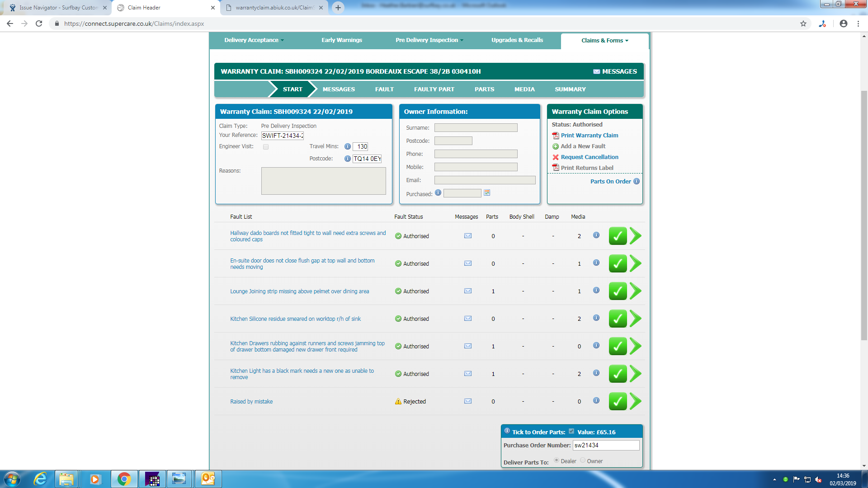Bookmark this page with the star icon

[x=803, y=23]
